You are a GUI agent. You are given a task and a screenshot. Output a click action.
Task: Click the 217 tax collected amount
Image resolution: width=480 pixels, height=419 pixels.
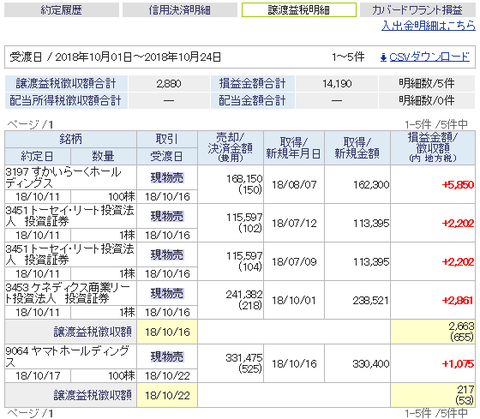coord(466,389)
